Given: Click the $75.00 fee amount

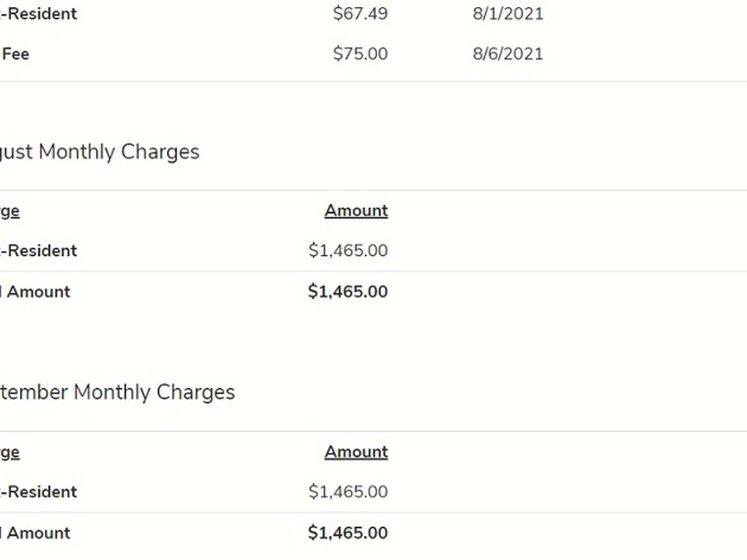Looking at the screenshot, I should [360, 54].
